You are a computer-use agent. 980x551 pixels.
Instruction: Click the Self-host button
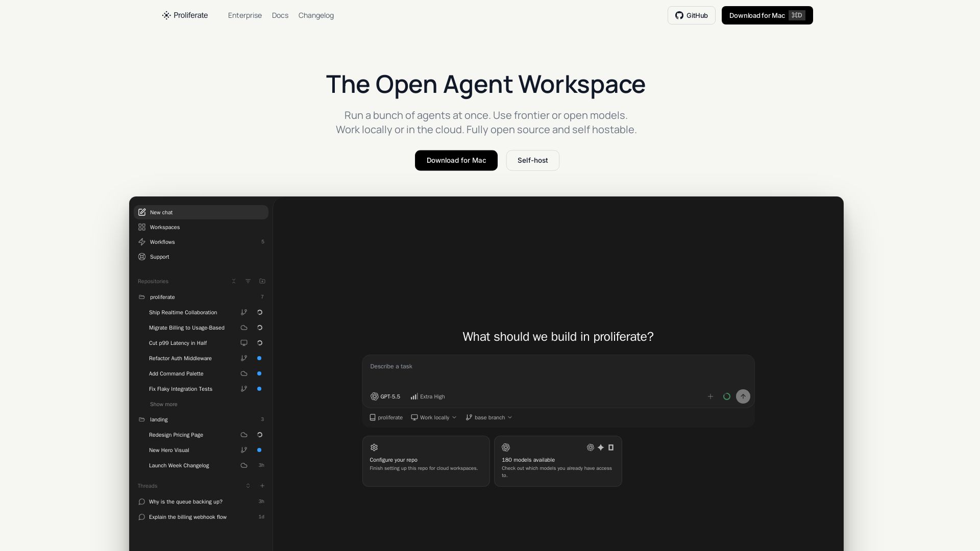(x=533, y=160)
